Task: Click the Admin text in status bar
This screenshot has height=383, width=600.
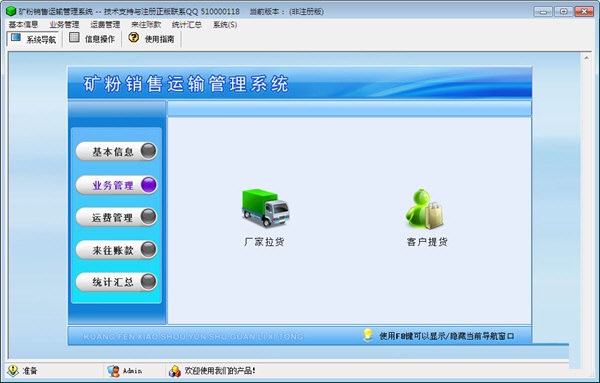Action: click(x=132, y=371)
